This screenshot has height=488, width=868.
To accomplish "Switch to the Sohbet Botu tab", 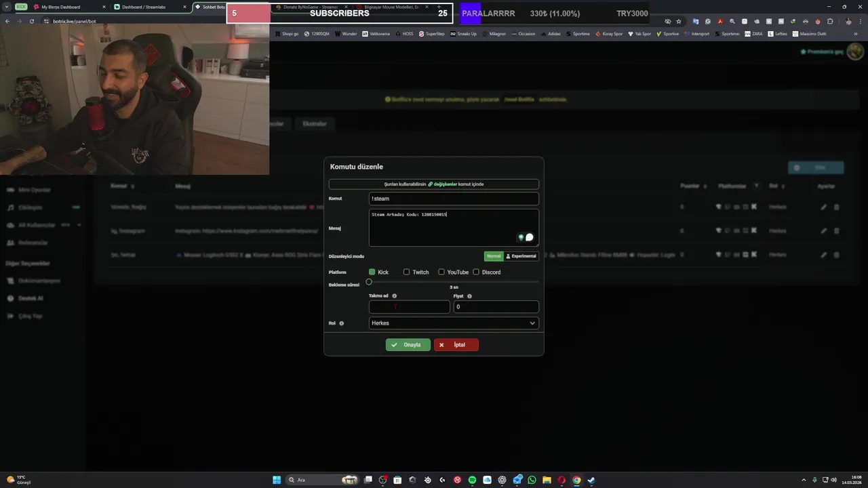I will point(209,7).
